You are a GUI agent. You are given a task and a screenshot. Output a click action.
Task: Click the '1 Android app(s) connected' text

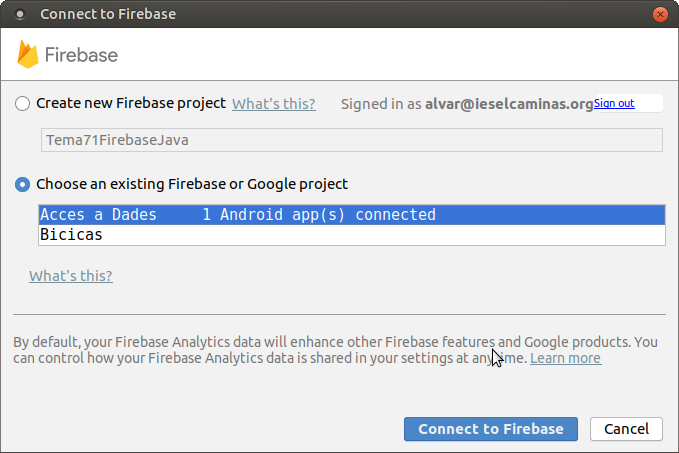(319, 215)
